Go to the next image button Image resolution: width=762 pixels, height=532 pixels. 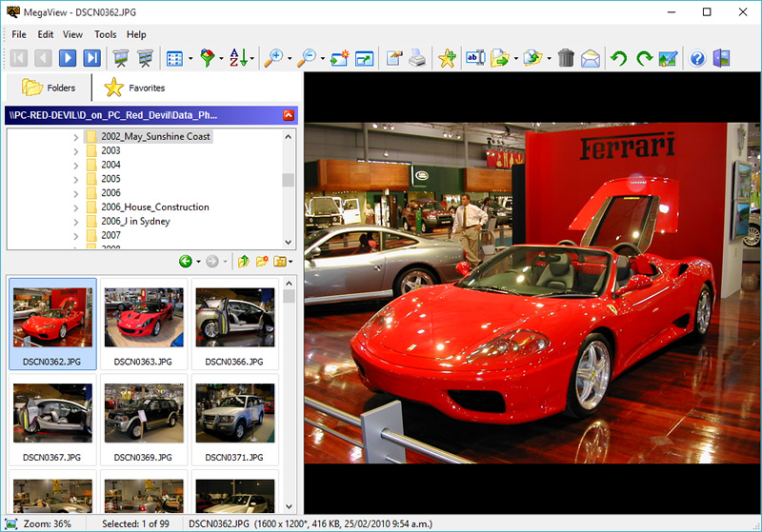pos(68,58)
